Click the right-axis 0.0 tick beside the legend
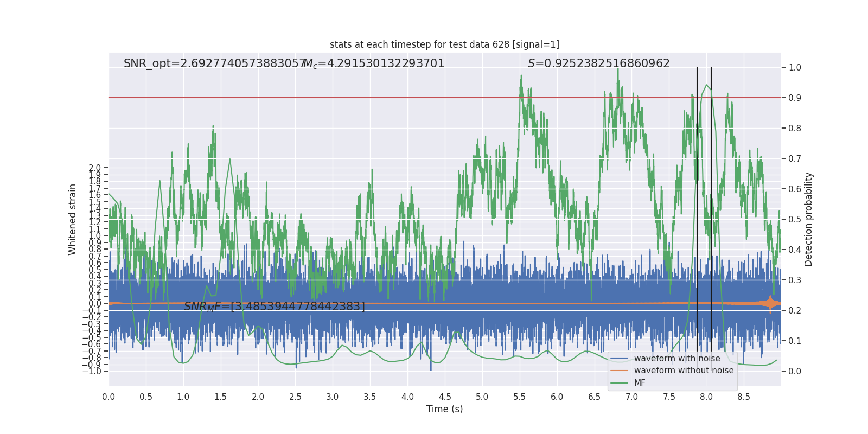 coord(795,372)
